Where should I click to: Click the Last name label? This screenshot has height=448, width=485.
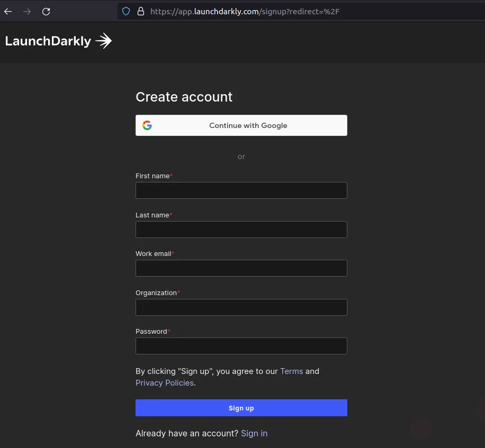(x=152, y=215)
